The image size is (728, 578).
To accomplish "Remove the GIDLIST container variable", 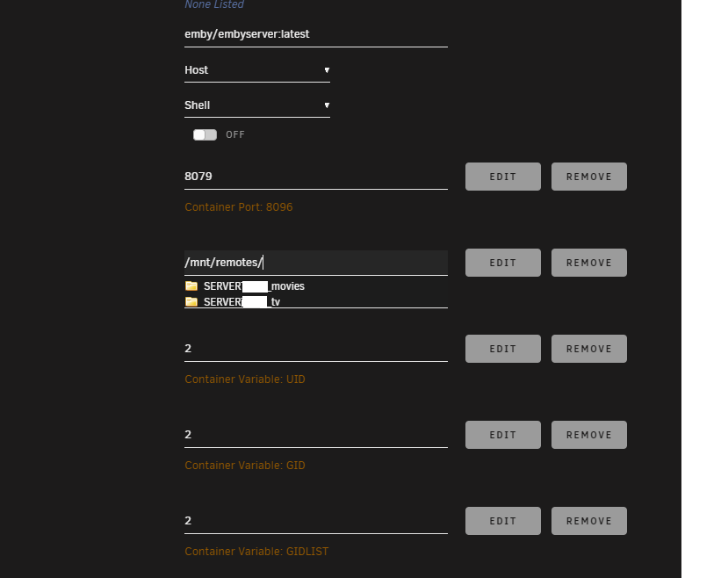I will pyautogui.click(x=588, y=521).
